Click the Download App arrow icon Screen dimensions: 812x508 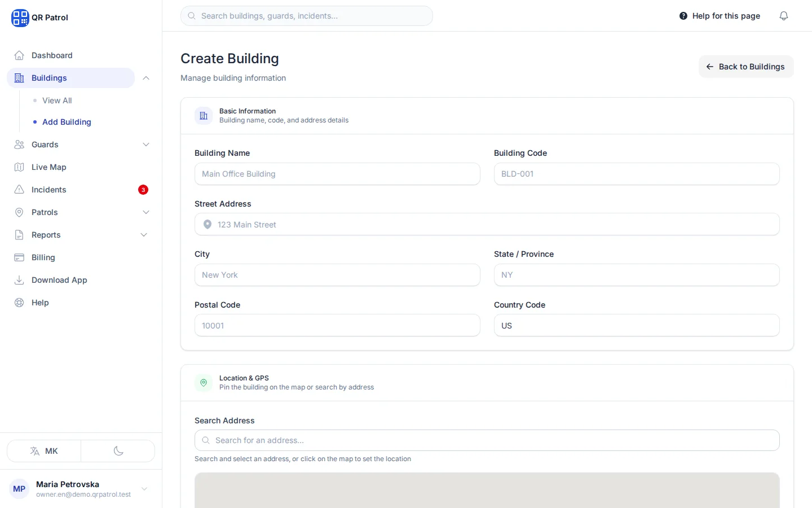(19, 280)
